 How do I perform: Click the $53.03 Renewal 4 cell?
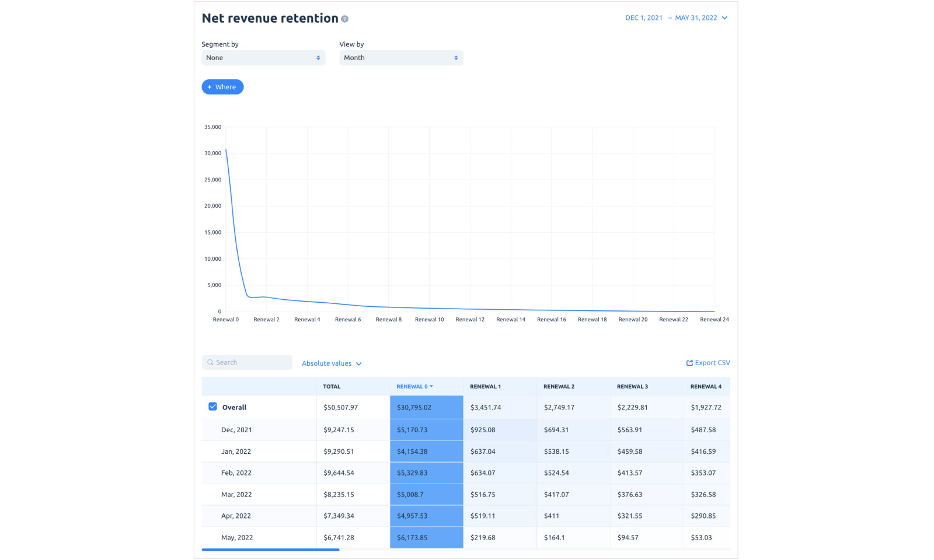pos(706,538)
